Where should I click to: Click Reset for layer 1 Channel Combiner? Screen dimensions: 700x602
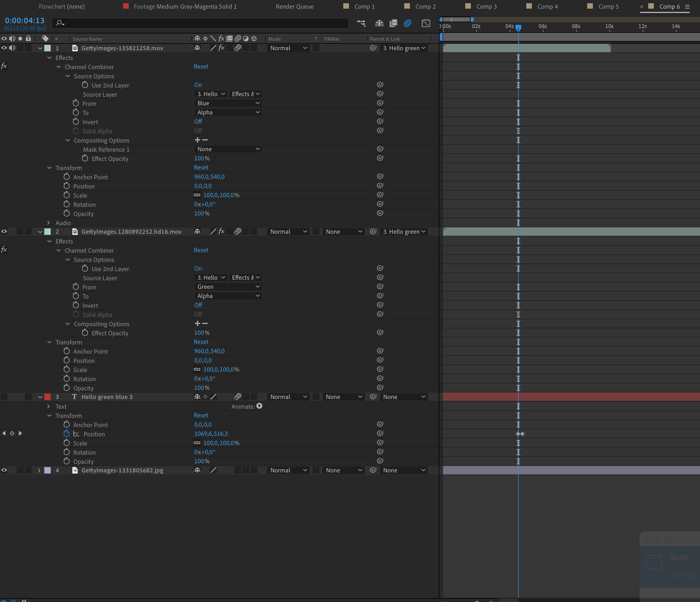point(201,67)
